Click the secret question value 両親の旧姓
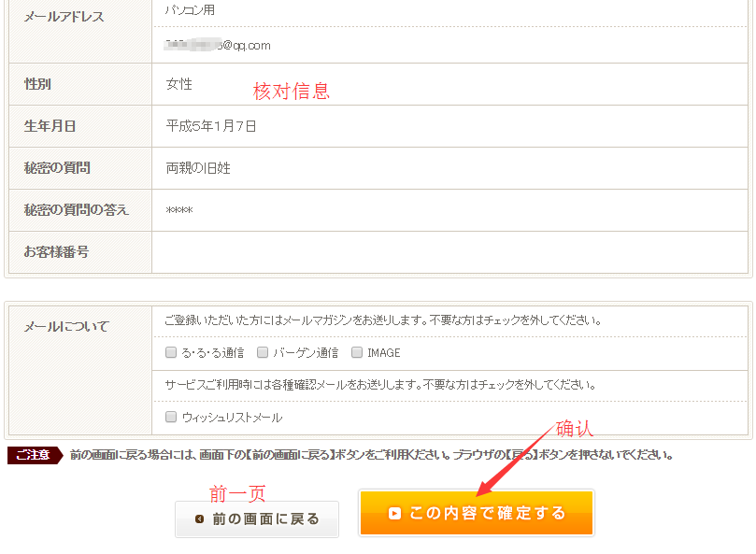This screenshot has height=554, width=756. 198,168
